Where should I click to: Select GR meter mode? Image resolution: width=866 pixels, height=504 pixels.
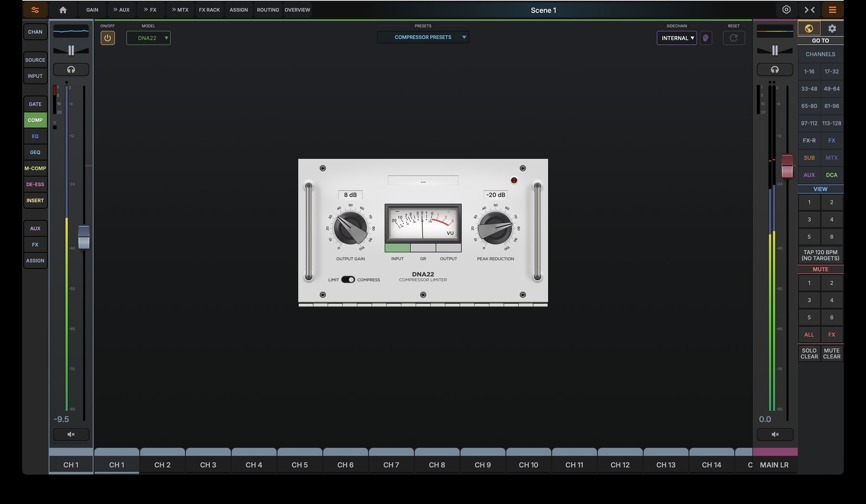[x=423, y=248]
